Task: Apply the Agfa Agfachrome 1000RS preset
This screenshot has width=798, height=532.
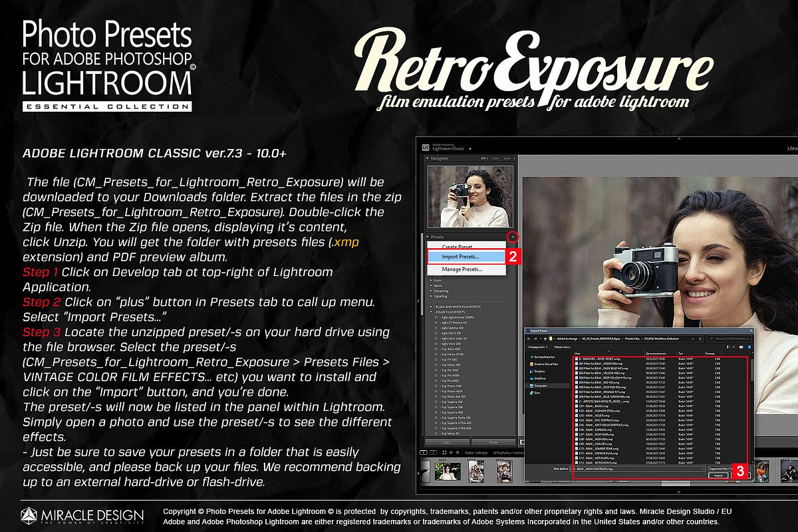Action: [457, 317]
